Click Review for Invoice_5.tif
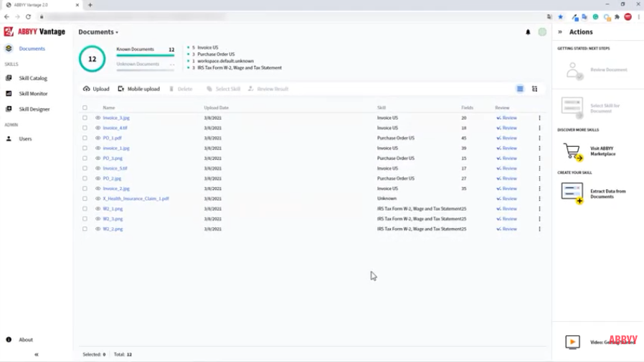Image resolution: width=644 pixels, height=362 pixels. coord(507,168)
